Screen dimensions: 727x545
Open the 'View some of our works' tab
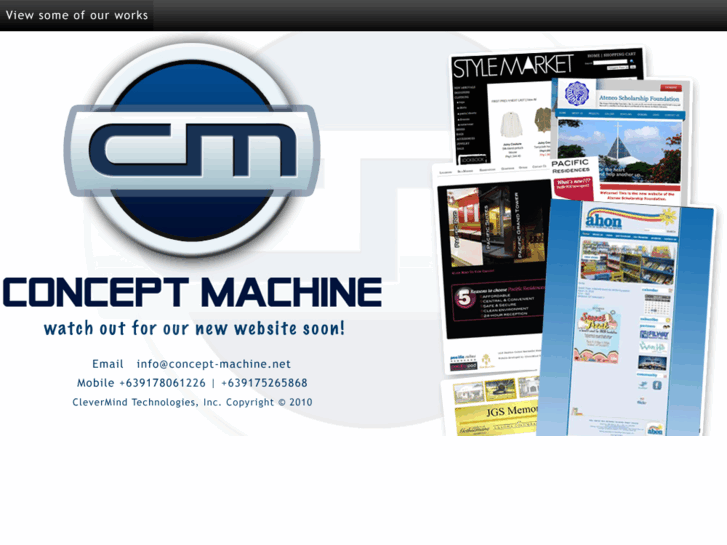click(x=77, y=15)
